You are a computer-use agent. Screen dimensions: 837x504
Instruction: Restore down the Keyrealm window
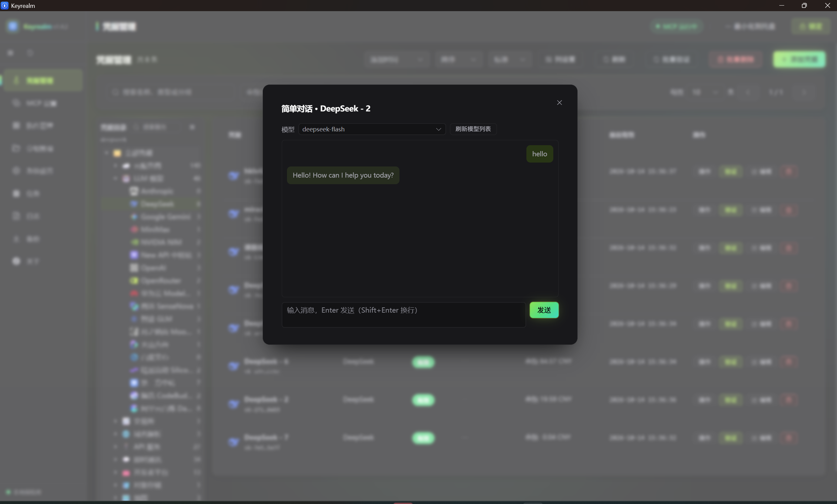click(804, 6)
